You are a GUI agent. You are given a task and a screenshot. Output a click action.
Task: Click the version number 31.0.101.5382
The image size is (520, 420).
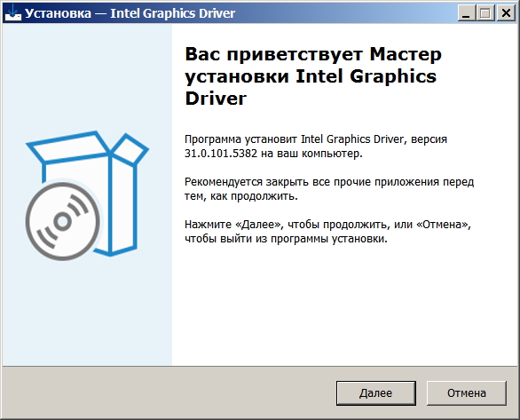coord(221,154)
